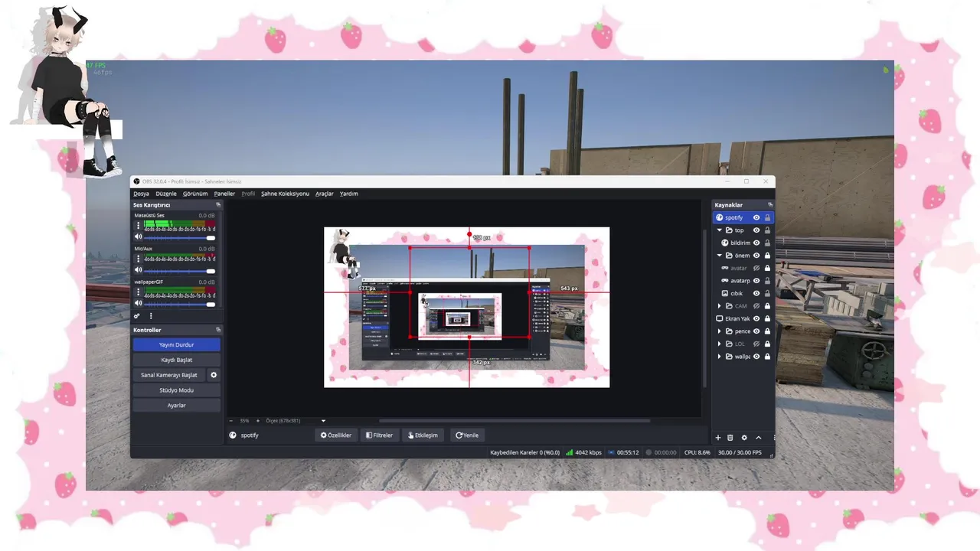Image resolution: width=980 pixels, height=551 pixels.
Task: Mute the Masaüstü Ses speaker icon
Action: (x=139, y=237)
